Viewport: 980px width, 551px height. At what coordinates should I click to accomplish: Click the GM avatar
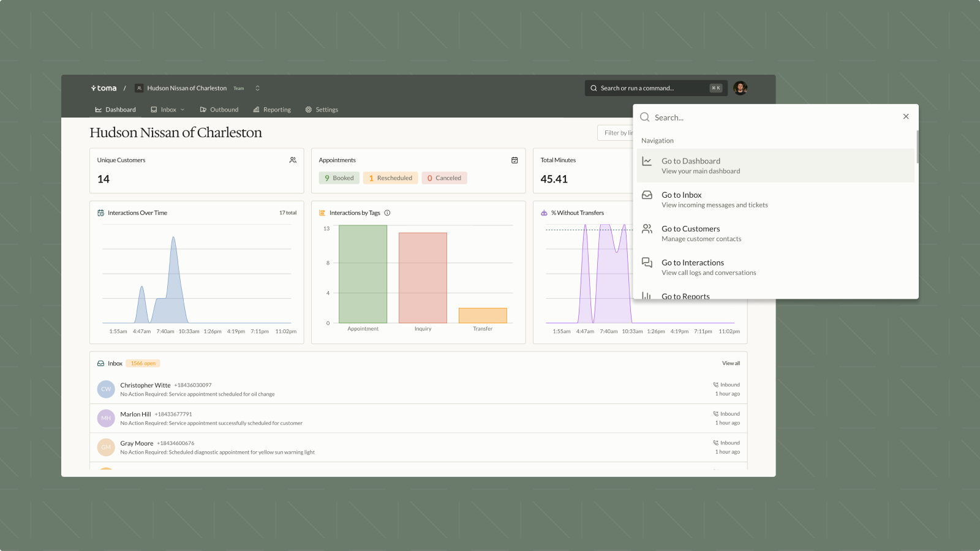click(106, 448)
